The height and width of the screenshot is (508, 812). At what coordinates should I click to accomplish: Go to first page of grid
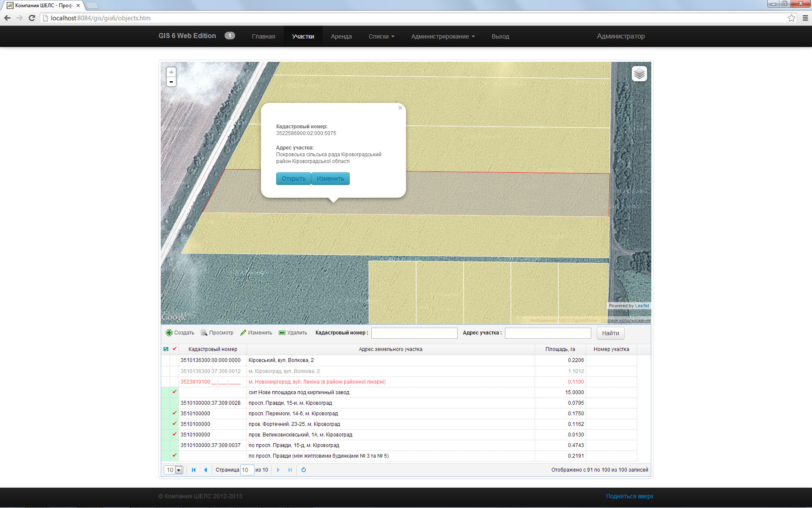pyautogui.click(x=194, y=470)
